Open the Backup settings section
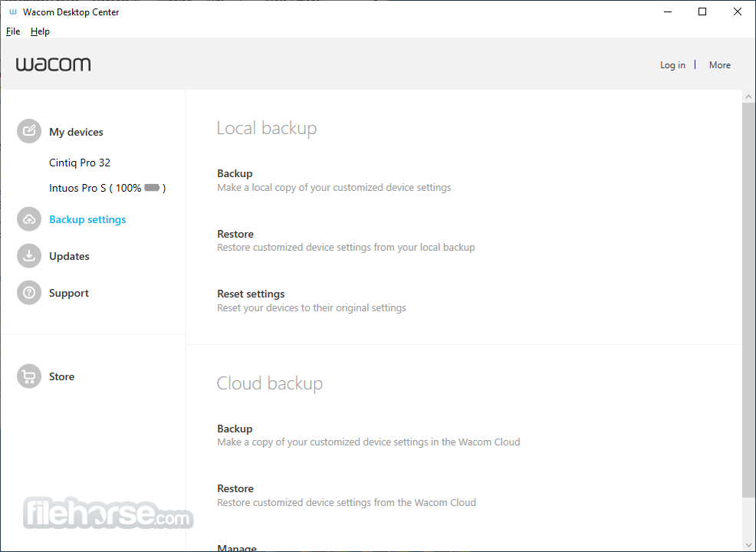 87,219
